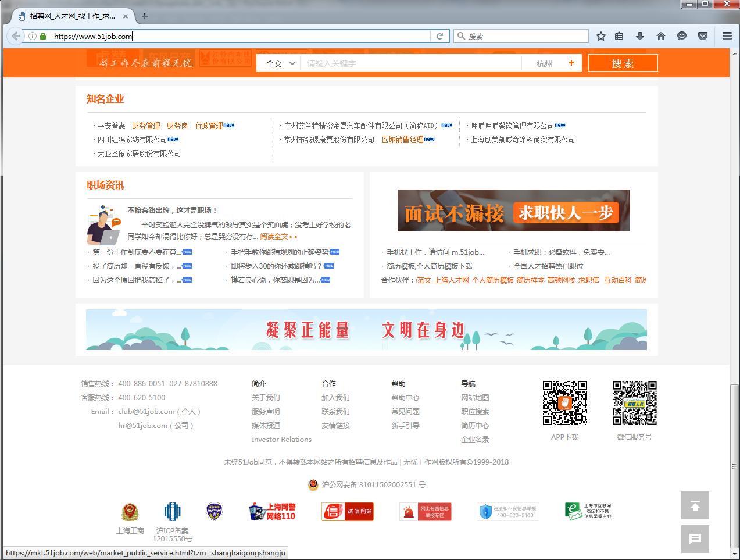Image resolution: width=740 pixels, height=560 pixels.
Task: Click the club@51job.com email address
Action: tap(146, 412)
